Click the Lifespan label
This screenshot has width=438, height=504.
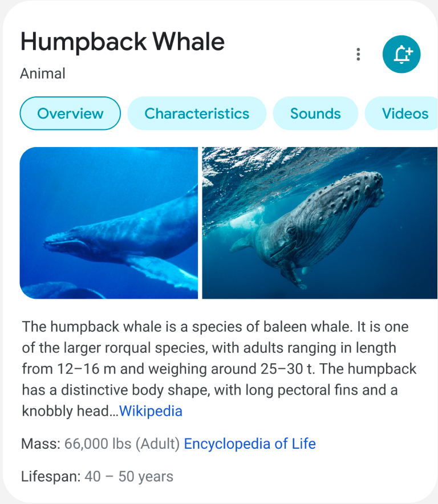tap(51, 477)
